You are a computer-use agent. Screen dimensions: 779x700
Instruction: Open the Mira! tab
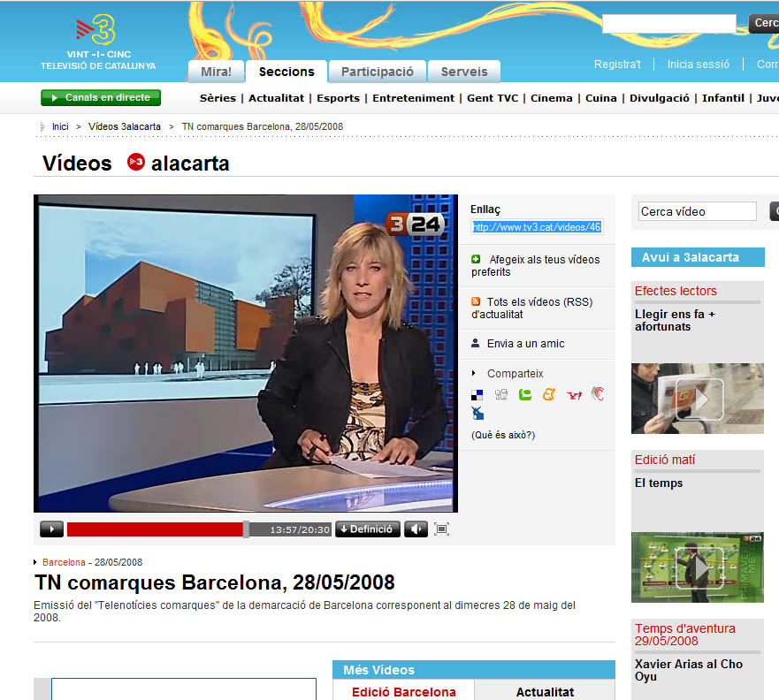tap(216, 72)
